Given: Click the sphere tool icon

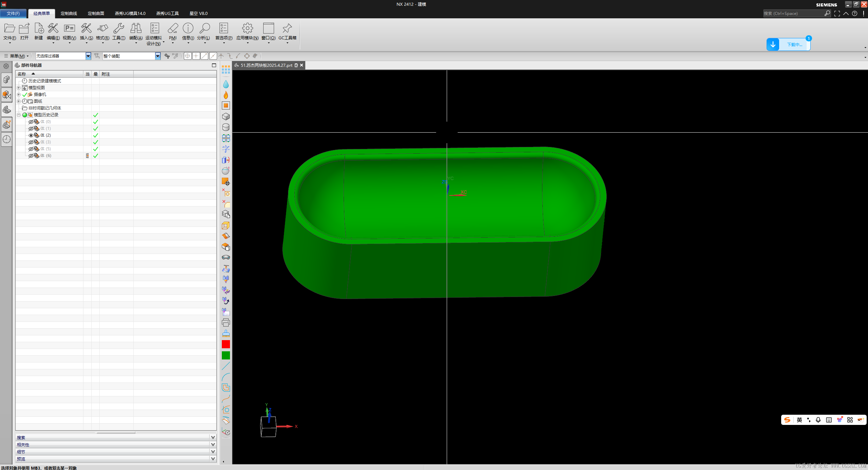Looking at the screenshot, I should pos(226,171).
